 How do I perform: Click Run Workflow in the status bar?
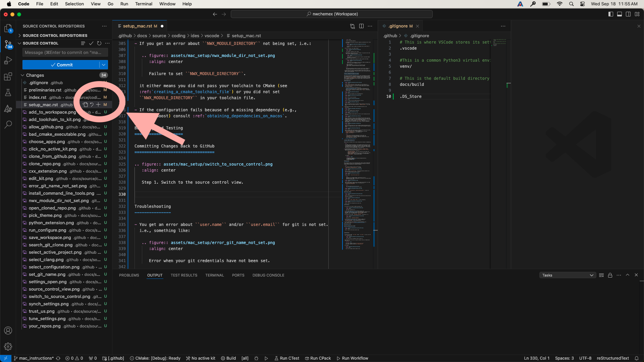click(x=352, y=358)
